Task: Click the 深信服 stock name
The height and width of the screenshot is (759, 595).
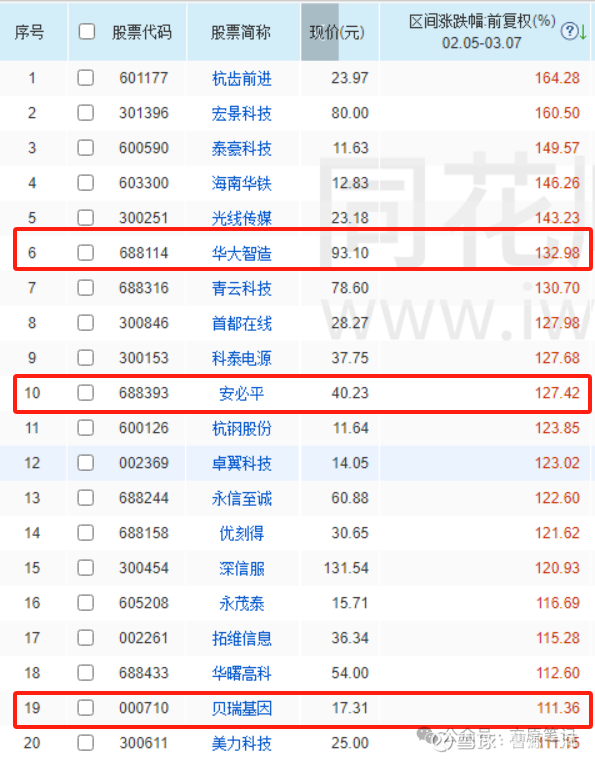Action: (x=242, y=568)
